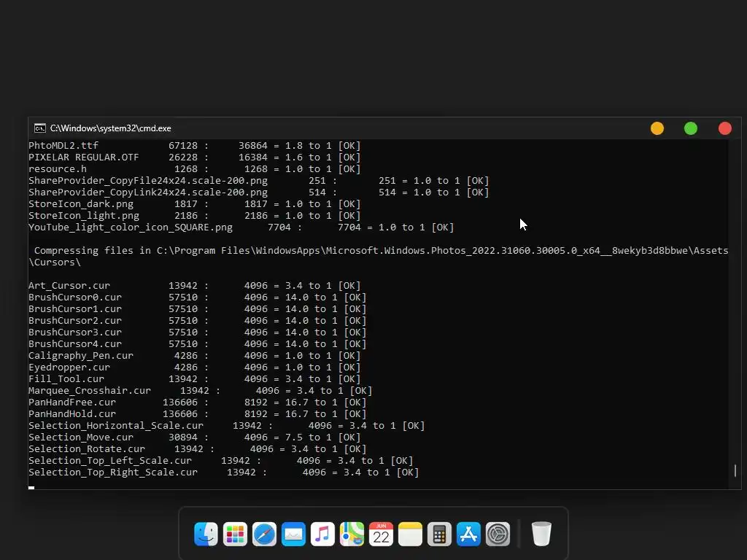
Task: Click Selection_Move.cur file name
Action: pyautogui.click(x=81, y=437)
